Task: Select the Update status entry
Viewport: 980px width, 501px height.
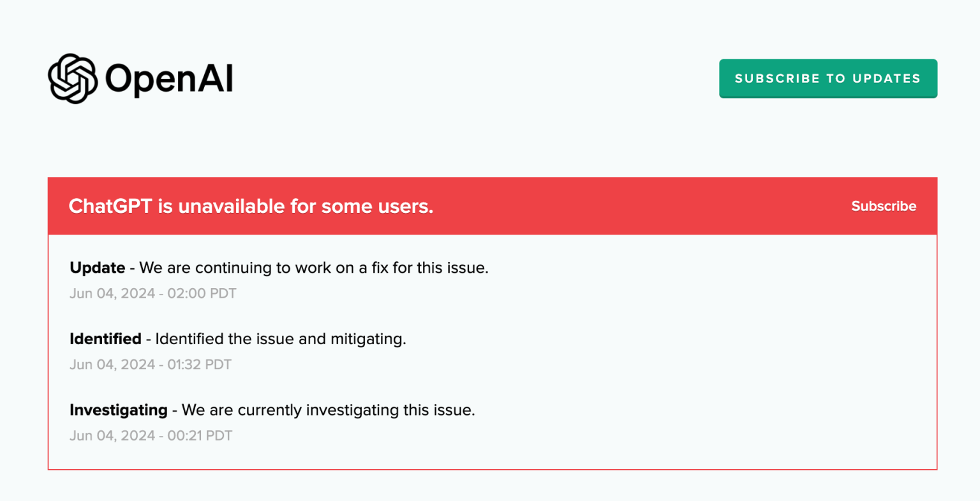Action: point(279,268)
